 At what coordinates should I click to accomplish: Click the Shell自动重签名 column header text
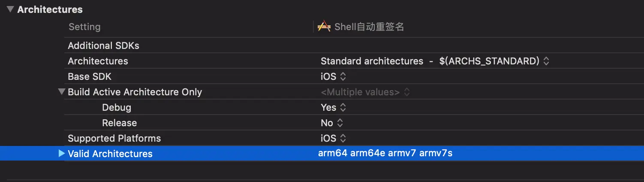tap(369, 27)
